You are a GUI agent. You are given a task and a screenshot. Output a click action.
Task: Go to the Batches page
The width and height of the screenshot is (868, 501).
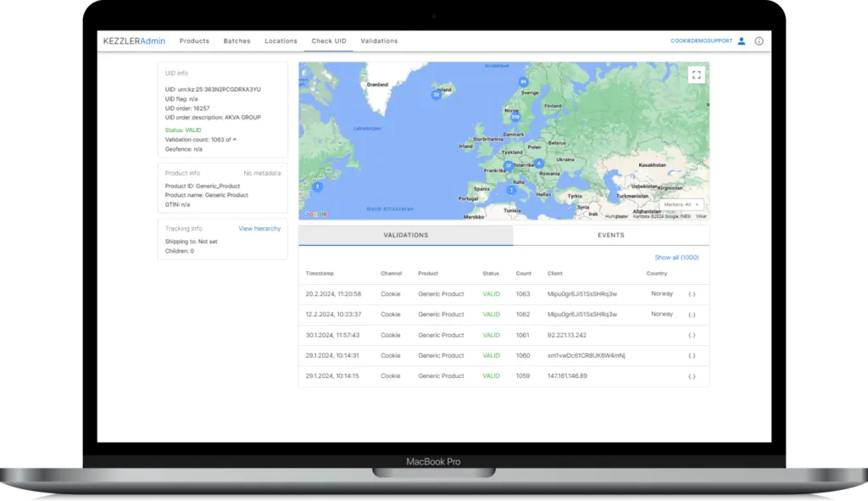pyautogui.click(x=236, y=41)
